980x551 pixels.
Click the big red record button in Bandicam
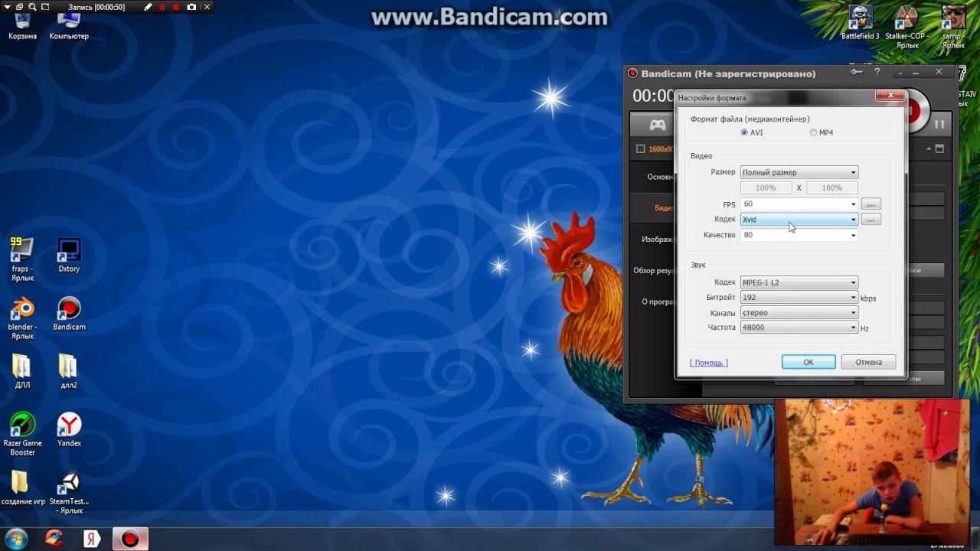click(x=917, y=111)
